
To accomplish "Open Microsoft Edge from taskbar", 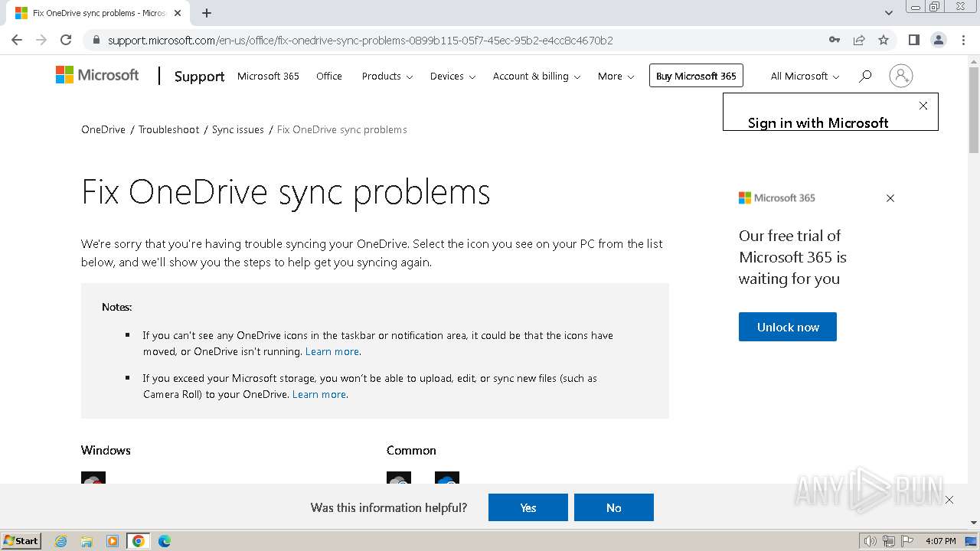I will (x=164, y=541).
